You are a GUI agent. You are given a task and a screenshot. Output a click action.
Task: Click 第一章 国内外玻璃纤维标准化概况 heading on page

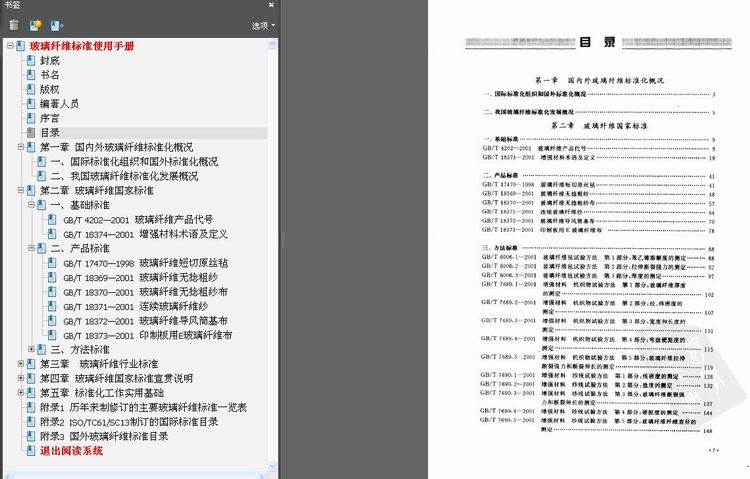click(599, 80)
